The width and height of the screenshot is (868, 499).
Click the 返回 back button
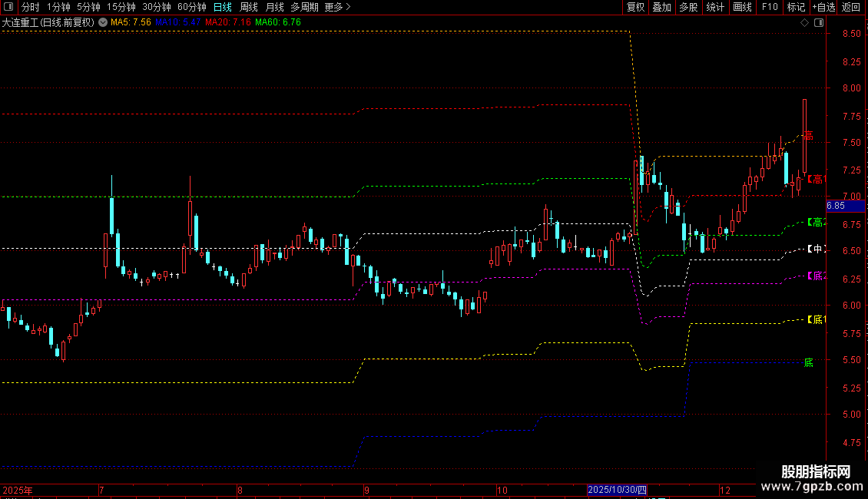coord(851,7)
